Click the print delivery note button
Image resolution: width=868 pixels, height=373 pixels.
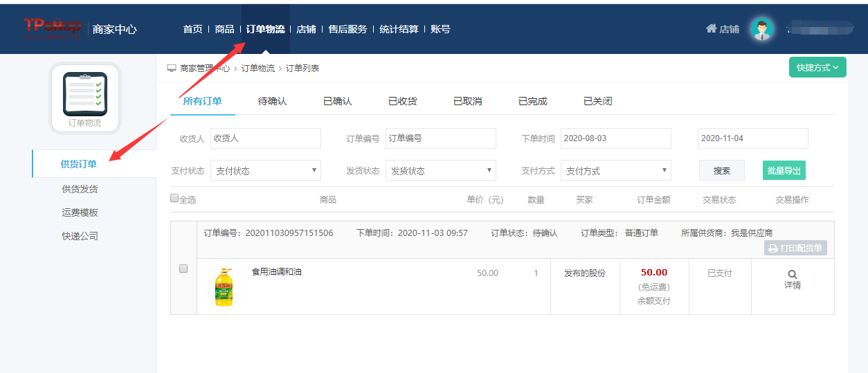tap(795, 248)
